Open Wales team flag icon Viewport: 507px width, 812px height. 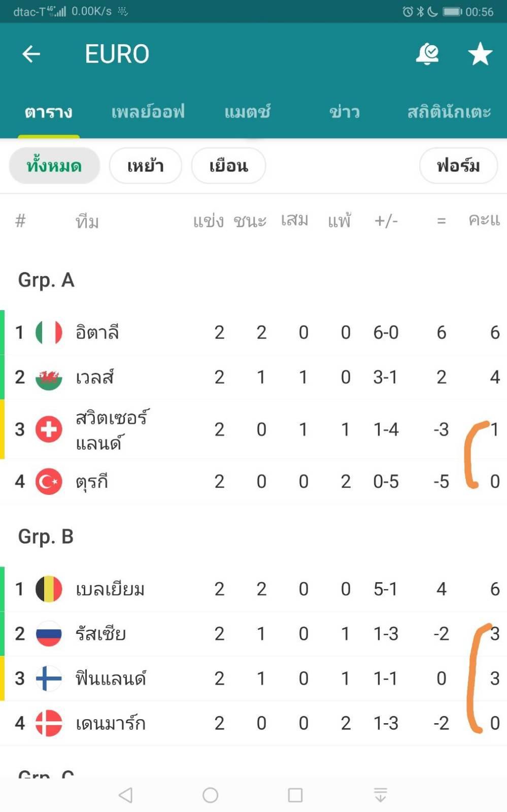click(x=49, y=377)
